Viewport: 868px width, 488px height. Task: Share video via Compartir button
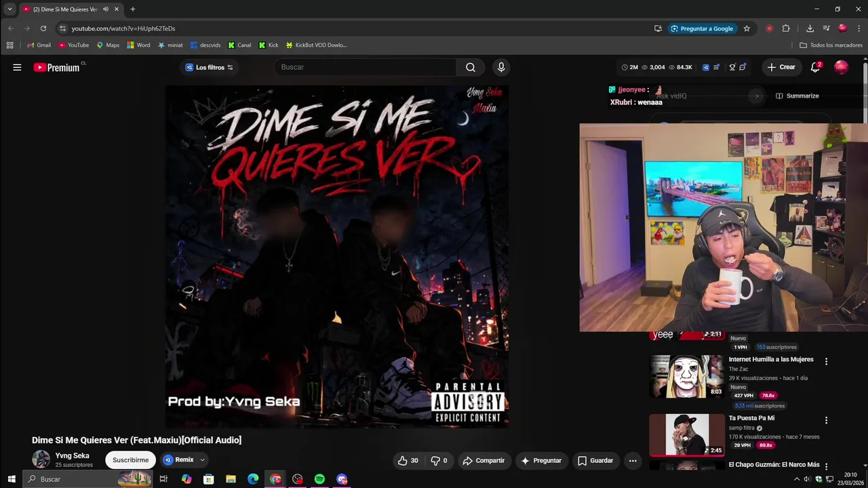pyautogui.click(x=484, y=461)
